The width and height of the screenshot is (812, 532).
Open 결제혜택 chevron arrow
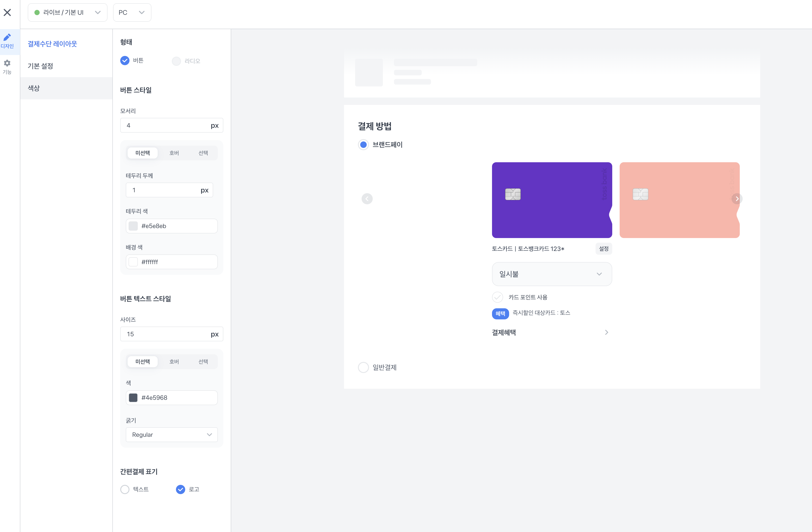pyautogui.click(x=606, y=333)
